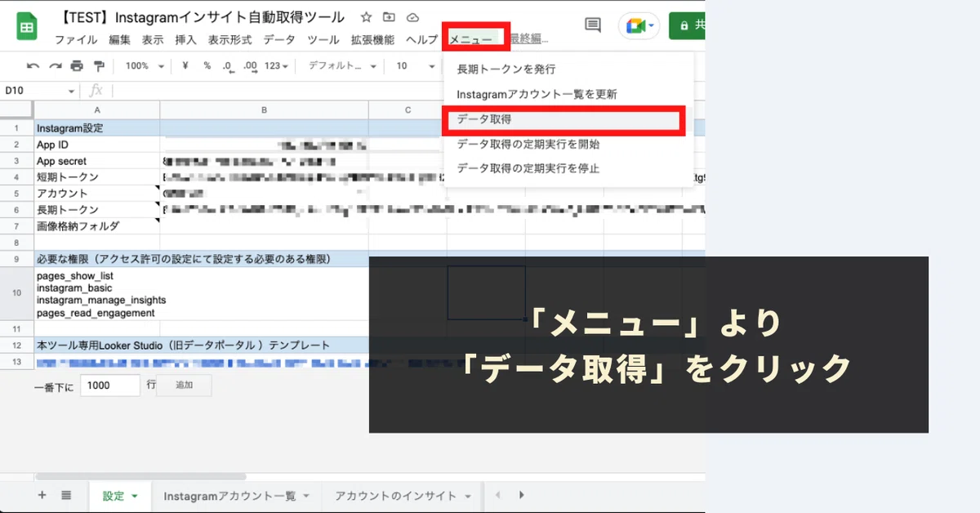Choose データ取得 from the menu
This screenshot has width=980, height=513.
pos(568,119)
